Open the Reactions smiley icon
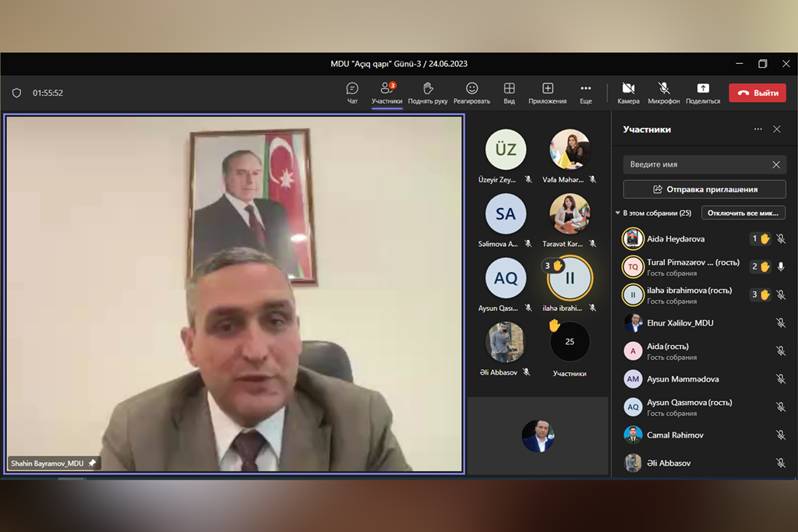 (471, 89)
